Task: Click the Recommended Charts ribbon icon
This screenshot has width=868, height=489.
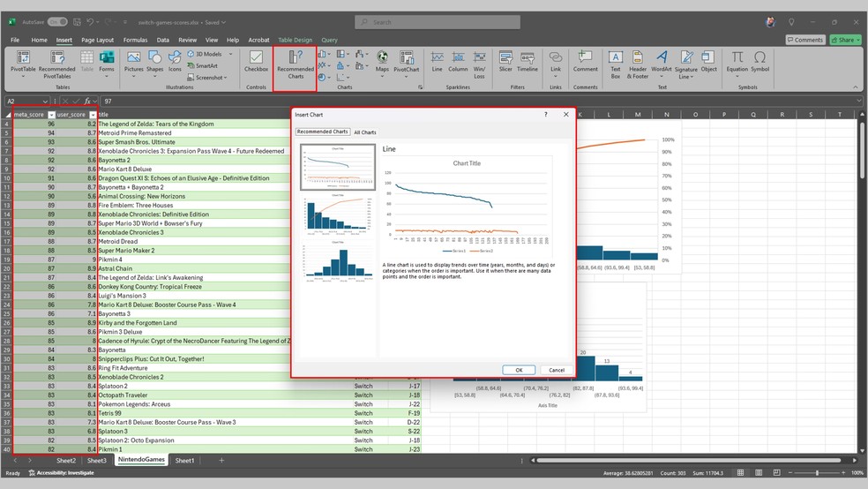Action: pos(295,65)
